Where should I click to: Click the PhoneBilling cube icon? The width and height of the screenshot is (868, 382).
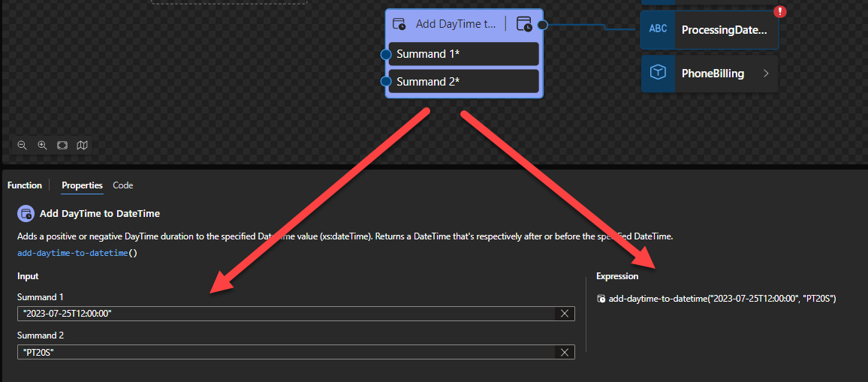pos(658,73)
